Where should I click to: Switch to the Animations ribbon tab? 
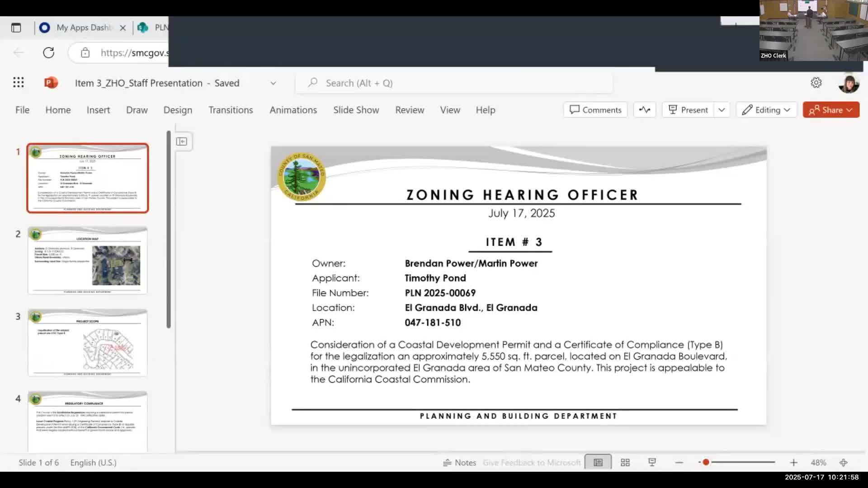tap(293, 110)
